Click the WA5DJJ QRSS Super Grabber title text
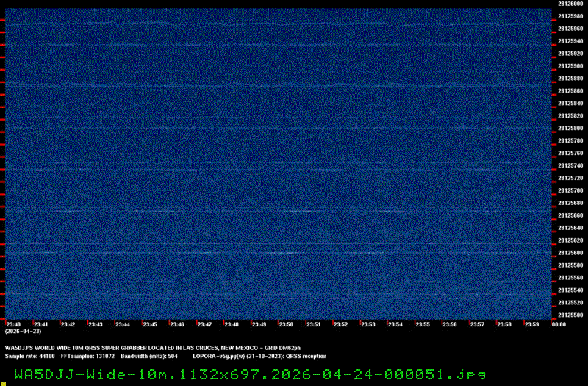588x386 pixels. click(x=153, y=348)
